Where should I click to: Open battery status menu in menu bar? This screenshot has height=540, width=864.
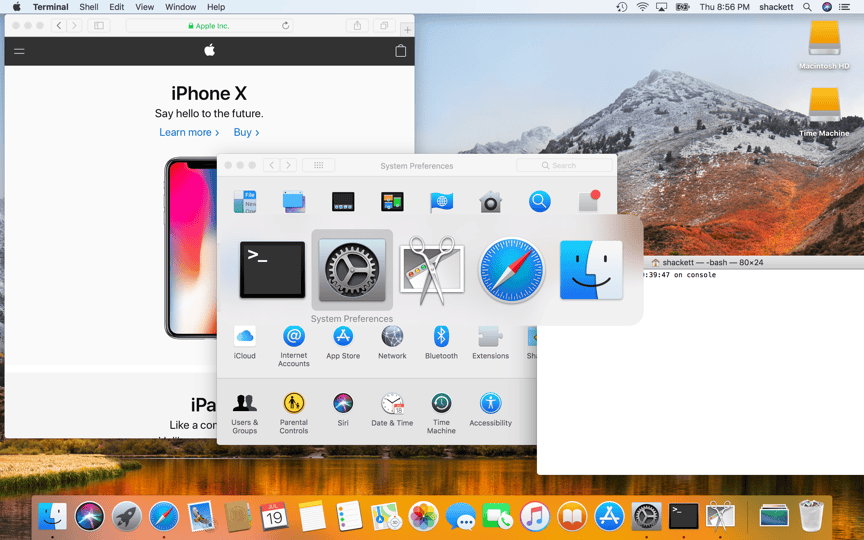click(683, 7)
